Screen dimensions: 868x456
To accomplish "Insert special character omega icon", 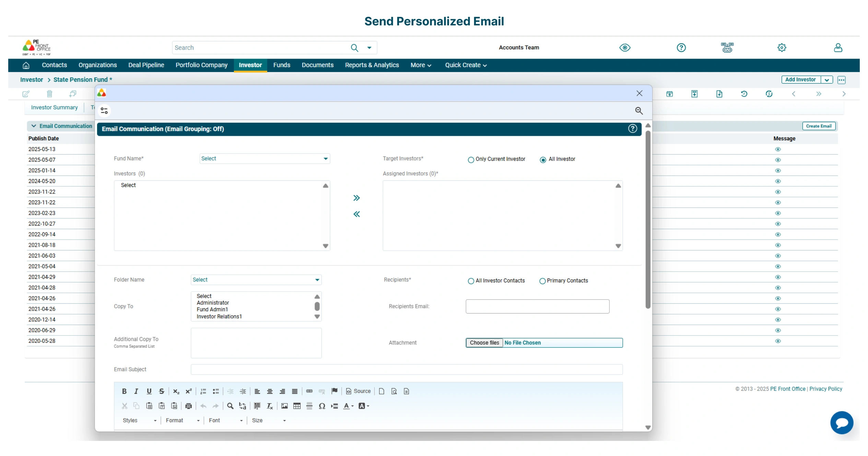I will tap(322, 406).
